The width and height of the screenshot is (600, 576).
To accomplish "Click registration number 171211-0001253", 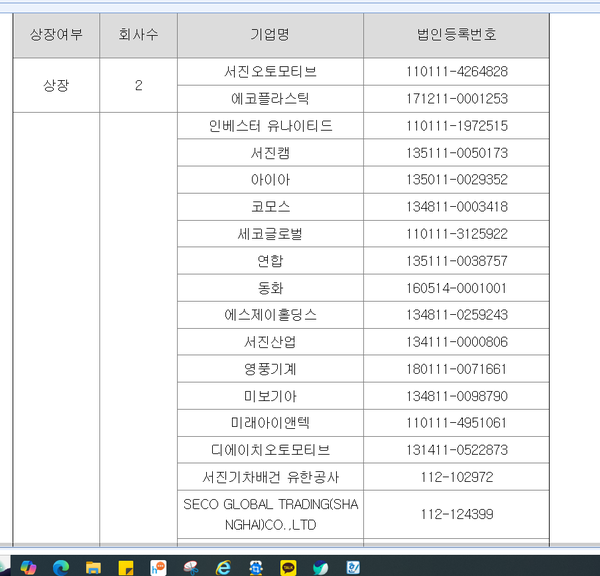I will point(457,99).
